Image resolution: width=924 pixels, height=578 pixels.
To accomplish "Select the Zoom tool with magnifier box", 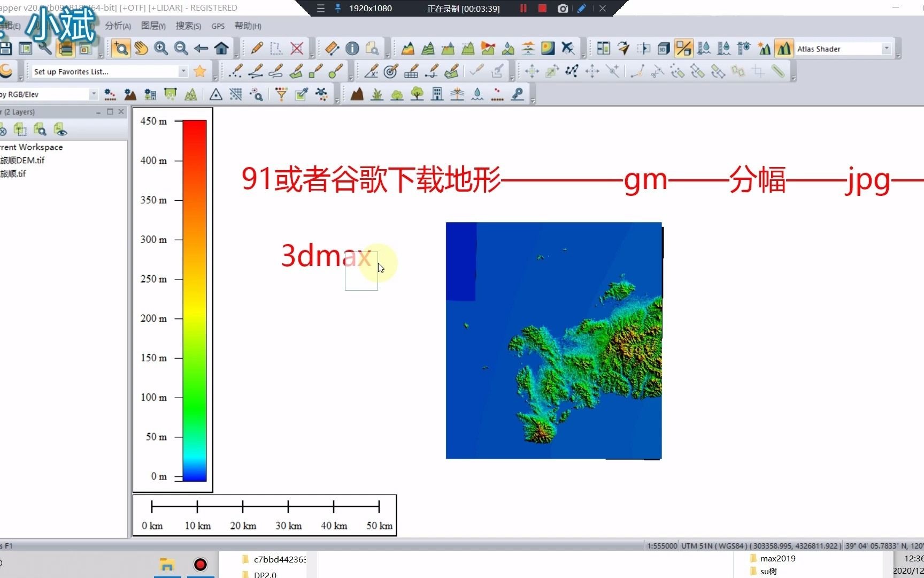I will [x=121, y=49].
